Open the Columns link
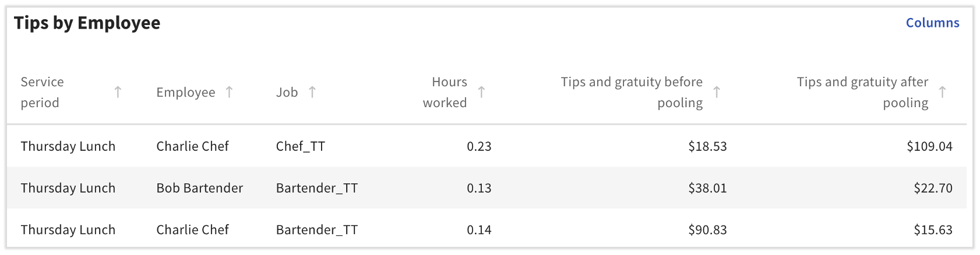 coord(932,23)
